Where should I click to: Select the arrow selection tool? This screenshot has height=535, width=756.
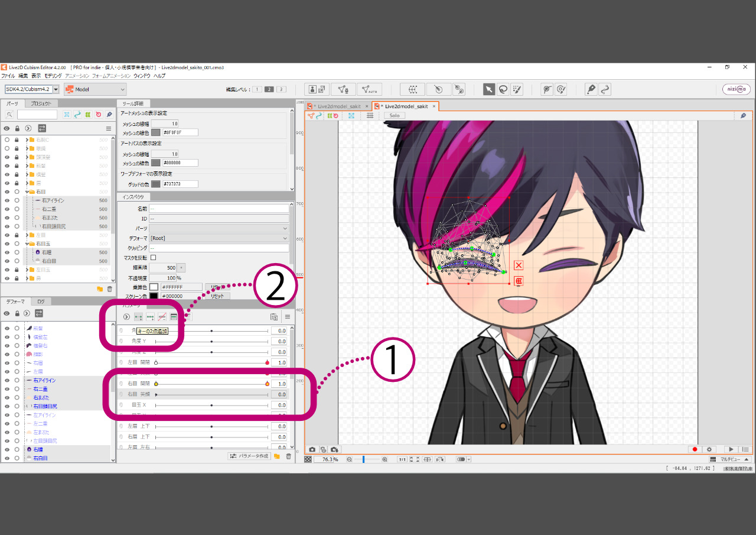489,89
